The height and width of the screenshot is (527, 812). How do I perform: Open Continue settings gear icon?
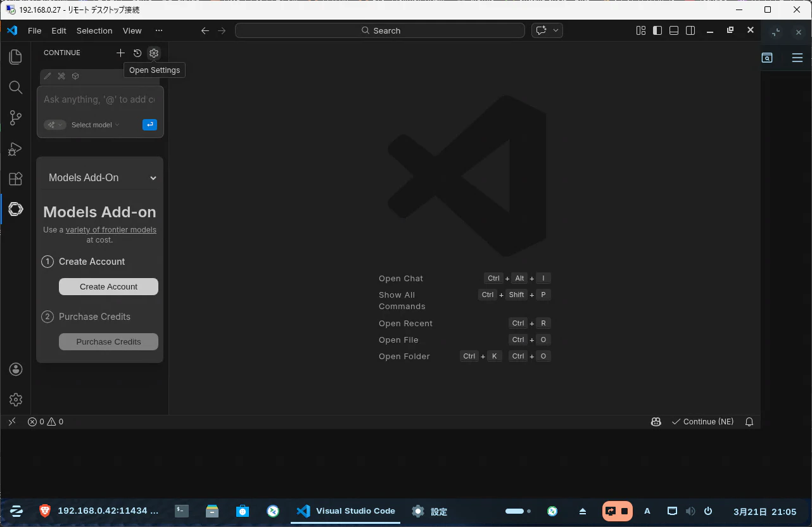pos(154,53)
